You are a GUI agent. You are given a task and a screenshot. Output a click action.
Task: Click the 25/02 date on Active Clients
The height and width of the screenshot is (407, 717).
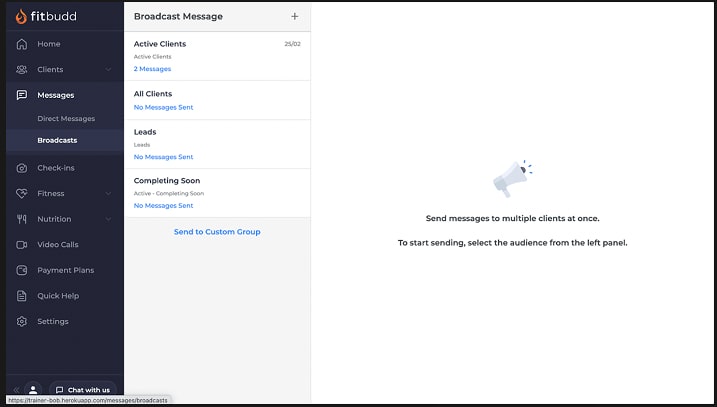coord(292,44)
